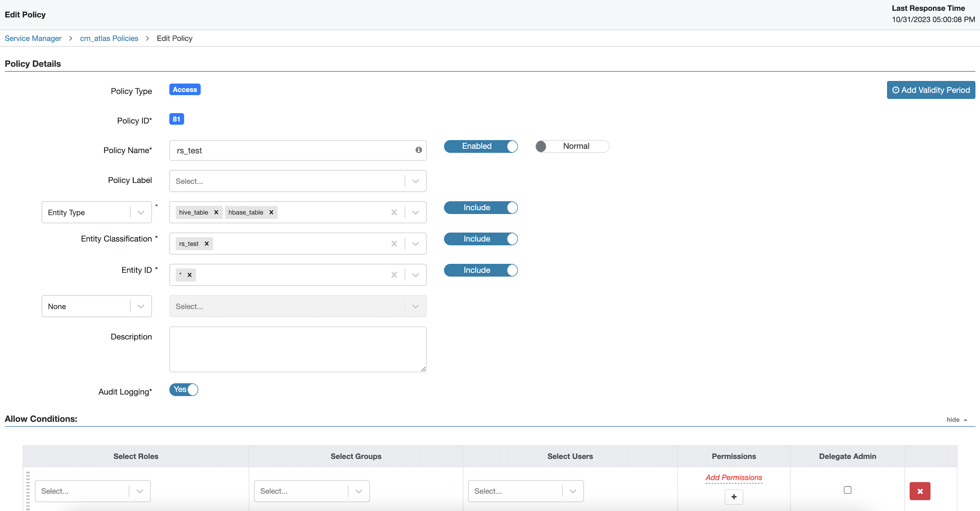Image resolution: width=980 pixels, height=511 pixels.
Task: Open the Policy Label dropdown
Action: coord(415,181)
